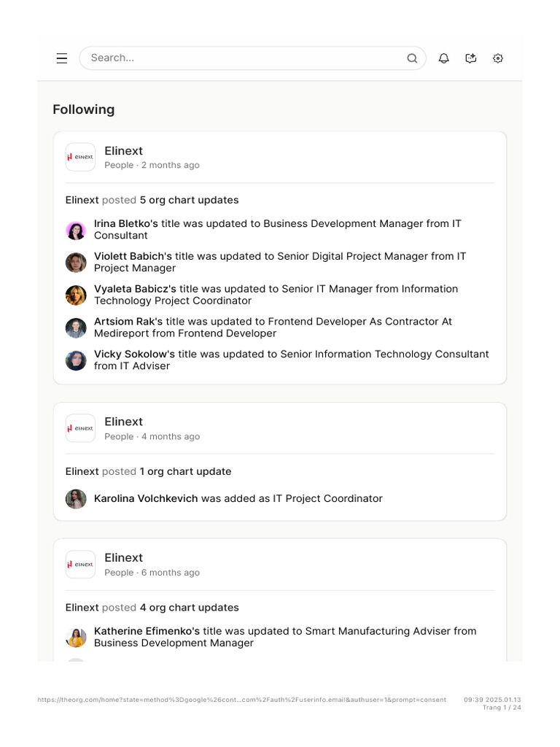The image size is (560, 747).
Task: Click the Elinext logo in the first card
Action: (80, 157)
